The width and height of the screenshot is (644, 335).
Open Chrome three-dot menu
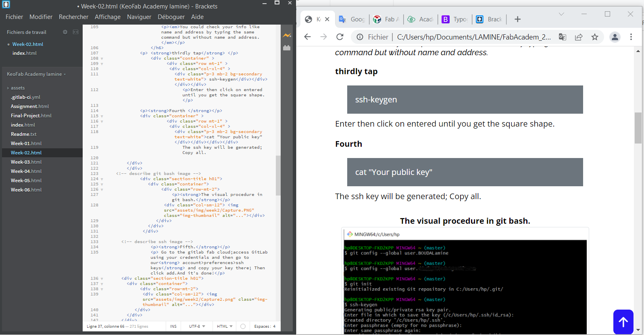coord(631,37)
